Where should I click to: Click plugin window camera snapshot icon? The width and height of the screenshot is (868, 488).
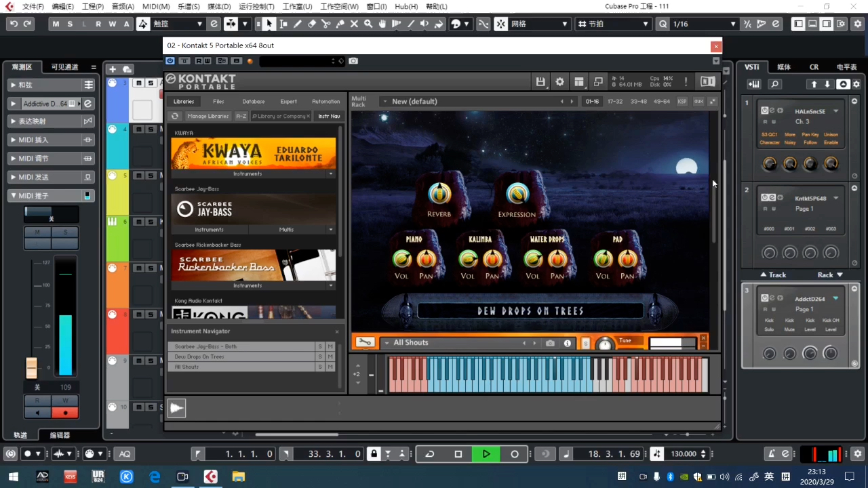353,61
